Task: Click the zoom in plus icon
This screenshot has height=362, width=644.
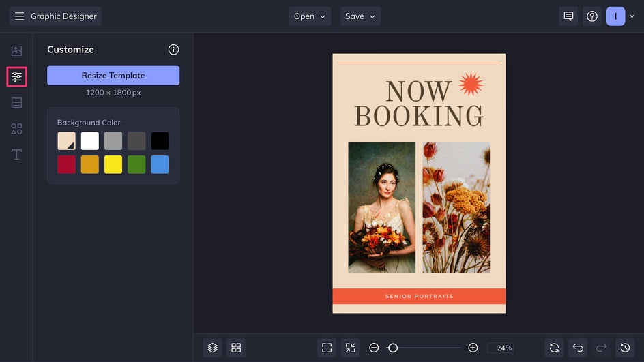Action: coord(473,348)
